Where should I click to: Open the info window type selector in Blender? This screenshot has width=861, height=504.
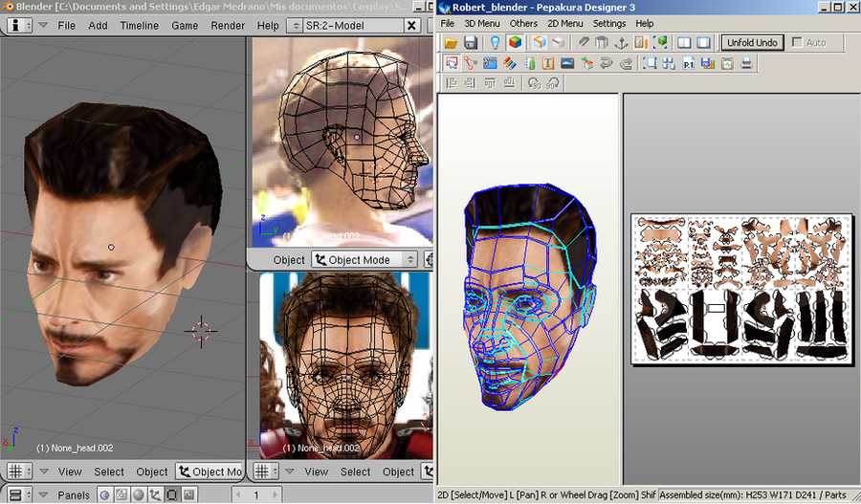19,25
